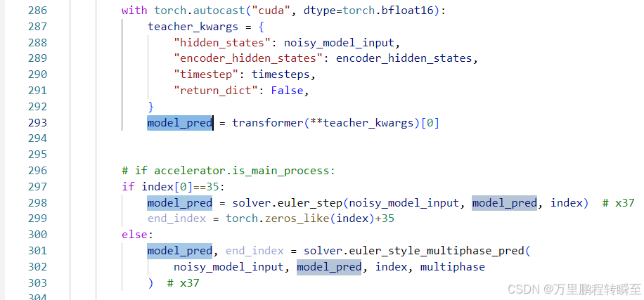
Task: Click the 'multiphase' argument on line 302
Action: tap(453, 267)
